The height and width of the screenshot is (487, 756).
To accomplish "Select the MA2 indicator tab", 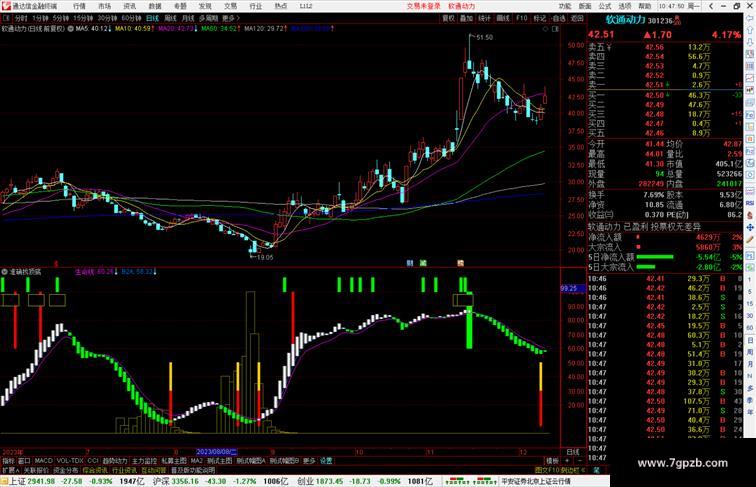I will coord(196,461).
